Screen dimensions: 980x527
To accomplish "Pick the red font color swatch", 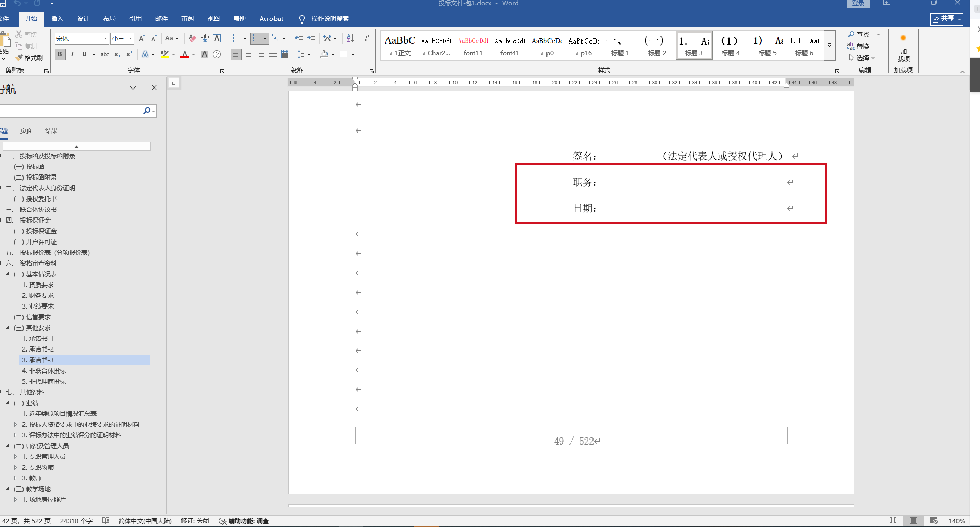I will [185, 54].
